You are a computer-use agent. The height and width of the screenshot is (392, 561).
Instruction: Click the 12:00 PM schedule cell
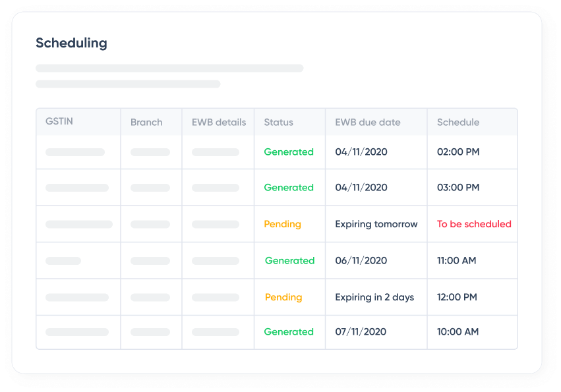457,297
